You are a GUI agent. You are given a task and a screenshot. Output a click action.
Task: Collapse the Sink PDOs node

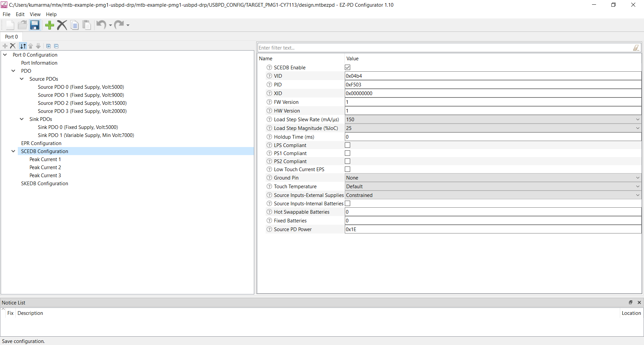22,119
